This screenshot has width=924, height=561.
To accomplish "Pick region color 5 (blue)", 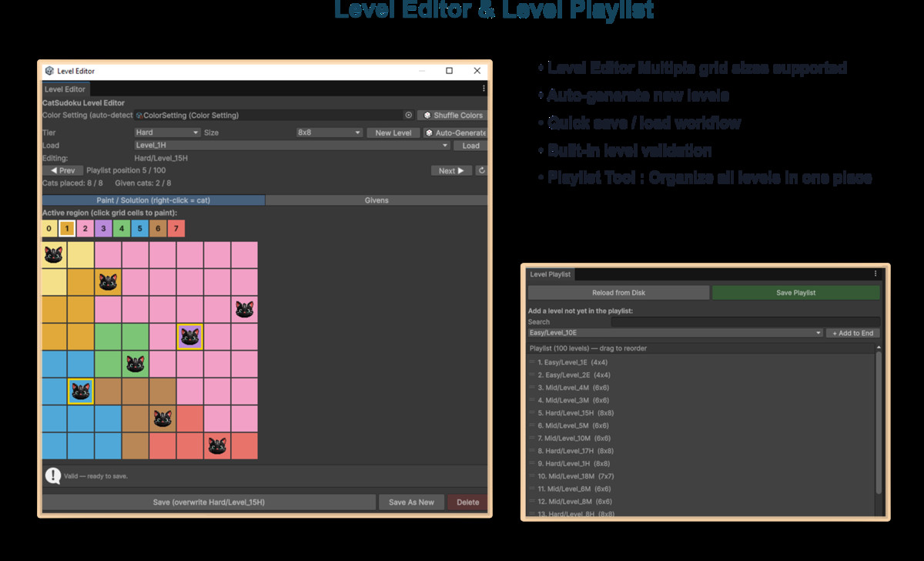I will click(139, 229).
